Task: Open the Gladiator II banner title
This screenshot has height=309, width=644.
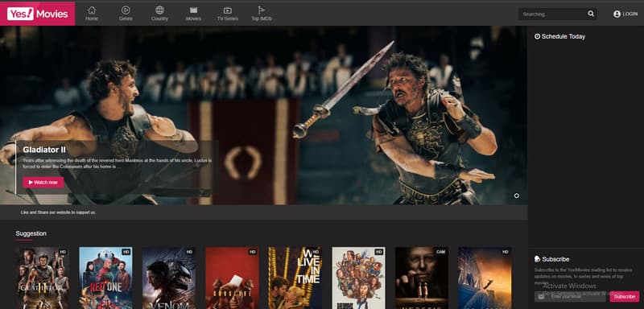Action: point(44,150)
